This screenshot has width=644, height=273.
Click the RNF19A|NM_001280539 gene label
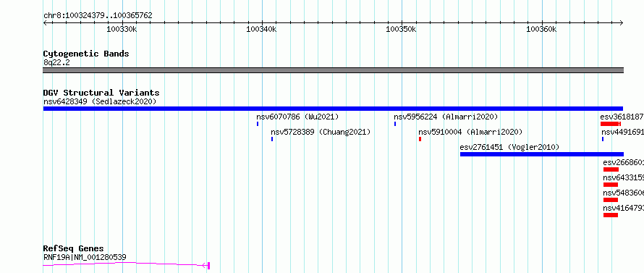click(x=85, y=257)
